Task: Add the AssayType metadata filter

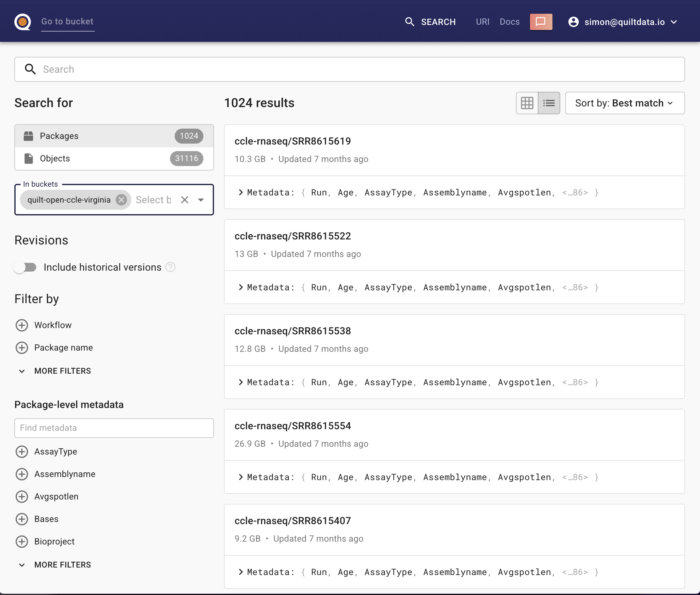Action: (x=22, y=452)
